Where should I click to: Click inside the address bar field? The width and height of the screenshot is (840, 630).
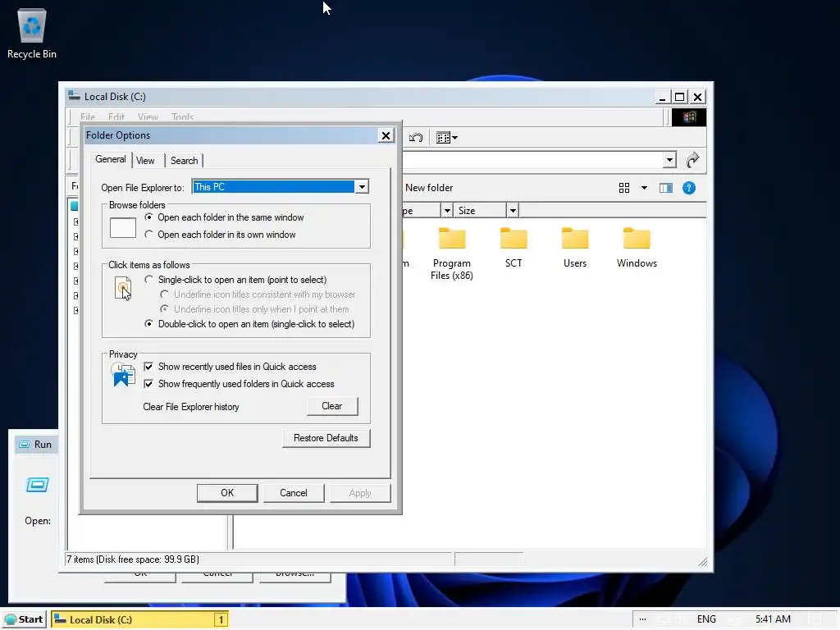coord(532,160)
